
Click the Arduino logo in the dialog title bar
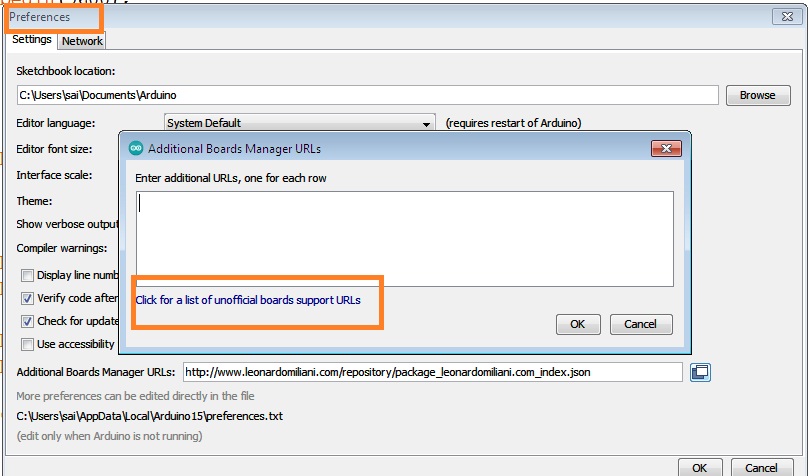[136, 148]
